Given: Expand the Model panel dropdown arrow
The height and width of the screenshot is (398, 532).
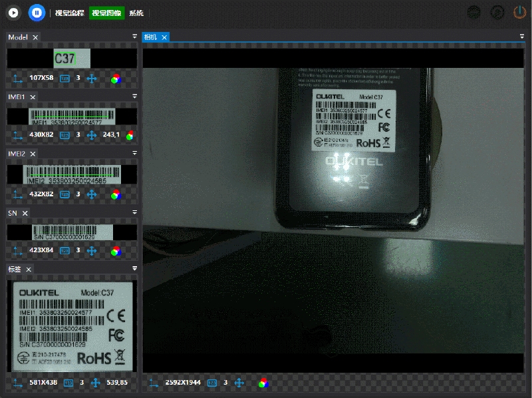Looking at the screenshot, I should pos(134,37).
